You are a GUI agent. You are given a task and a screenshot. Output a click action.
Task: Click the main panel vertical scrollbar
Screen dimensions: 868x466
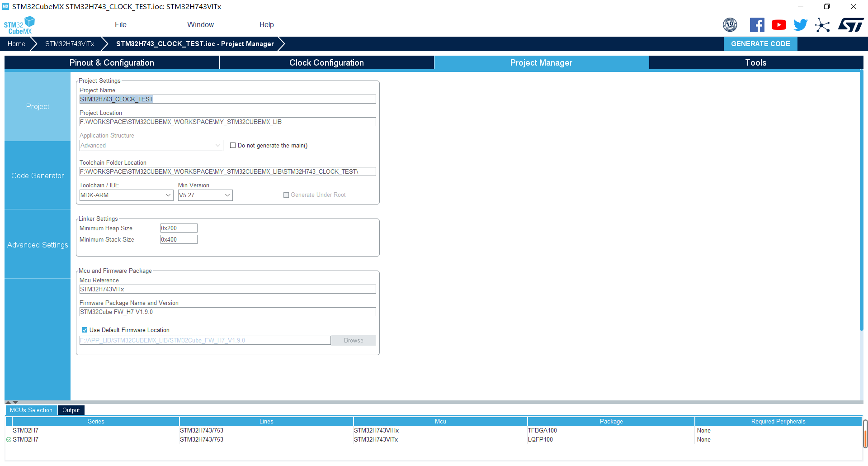point(862,201)
